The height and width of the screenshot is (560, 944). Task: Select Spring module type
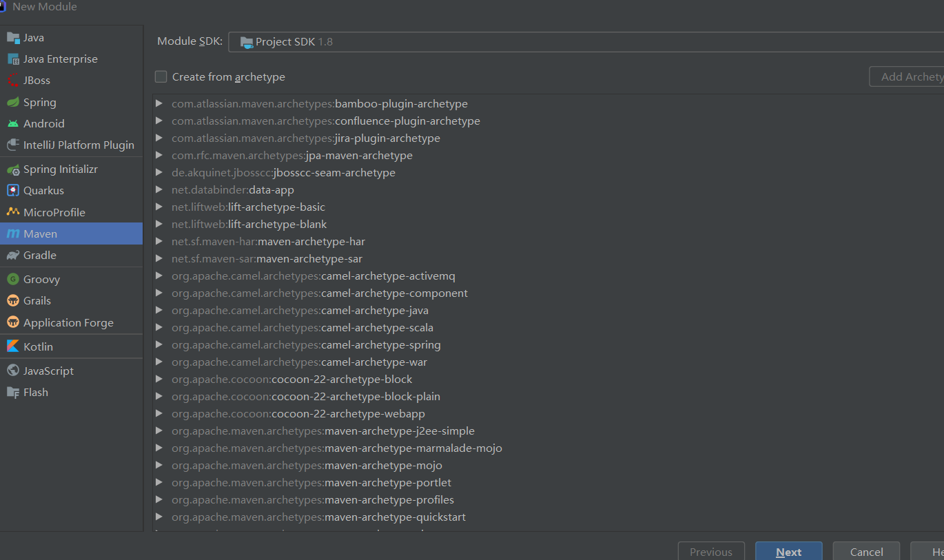pos(72,102)
